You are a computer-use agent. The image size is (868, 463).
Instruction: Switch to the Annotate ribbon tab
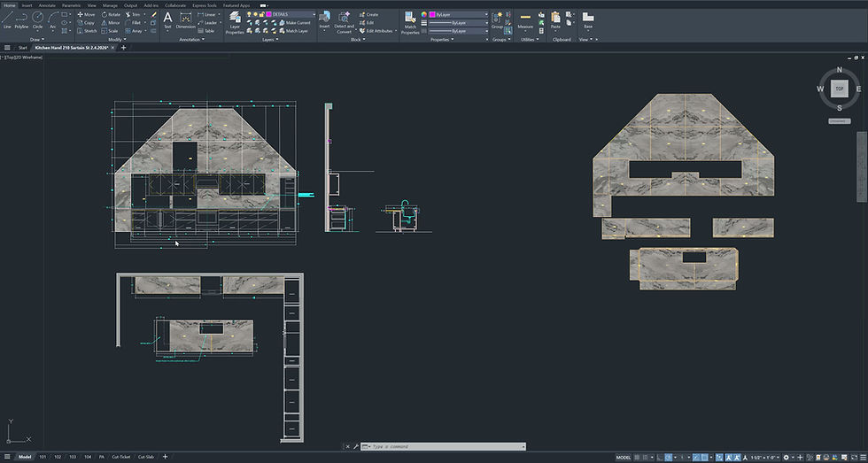[x=47, y=4]
